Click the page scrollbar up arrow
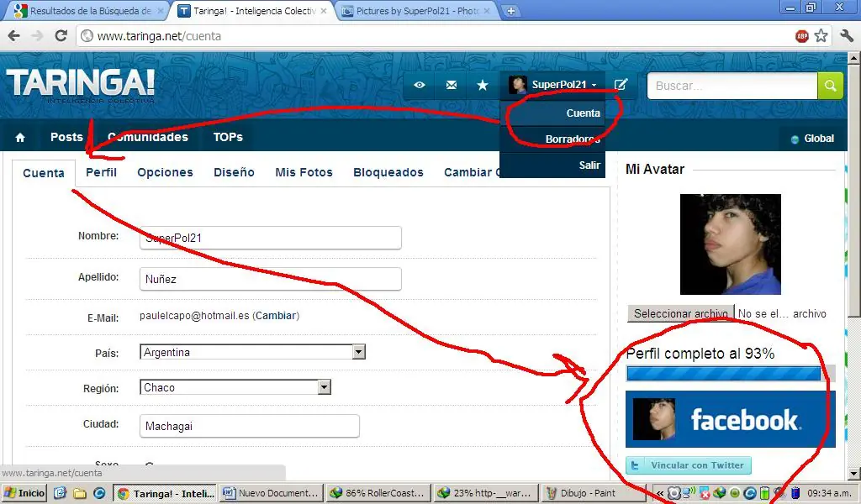861x504 pixels. click(854, 58)
